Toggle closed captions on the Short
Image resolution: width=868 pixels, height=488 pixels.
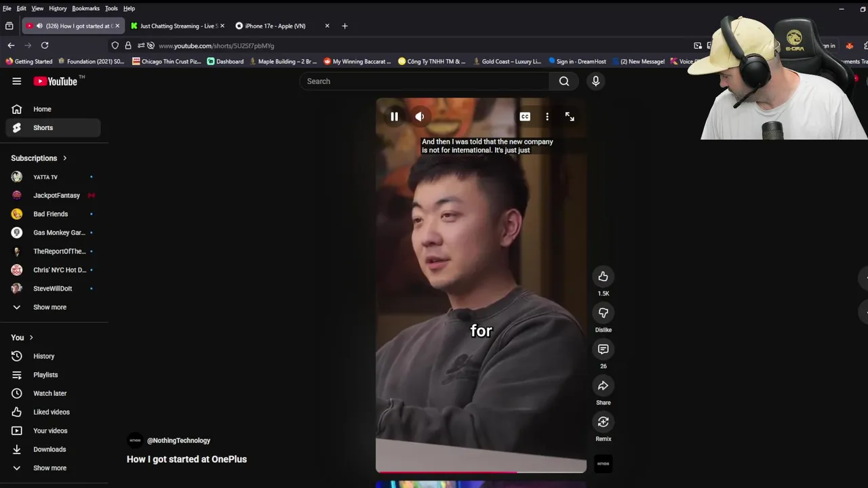(x=525, y=117)
